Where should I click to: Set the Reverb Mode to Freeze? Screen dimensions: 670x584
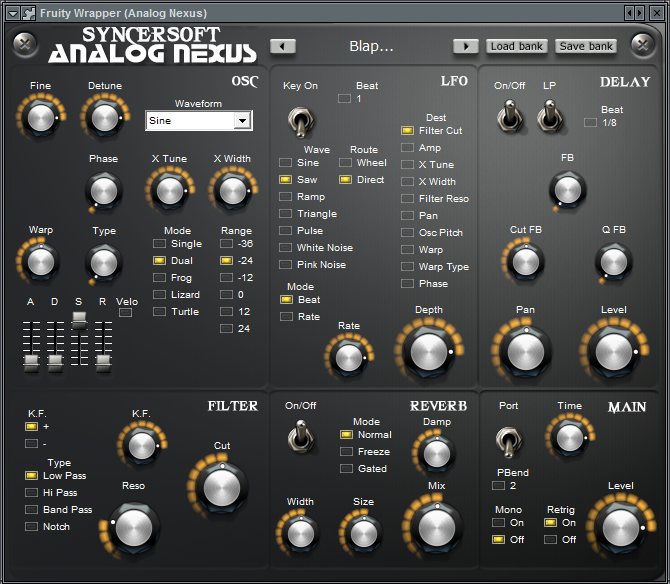pos(365,452)
